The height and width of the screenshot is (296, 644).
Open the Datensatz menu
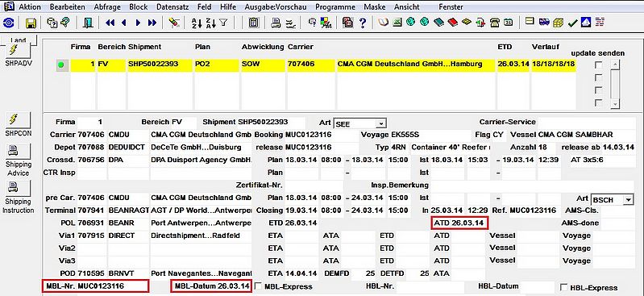point(173,7)
